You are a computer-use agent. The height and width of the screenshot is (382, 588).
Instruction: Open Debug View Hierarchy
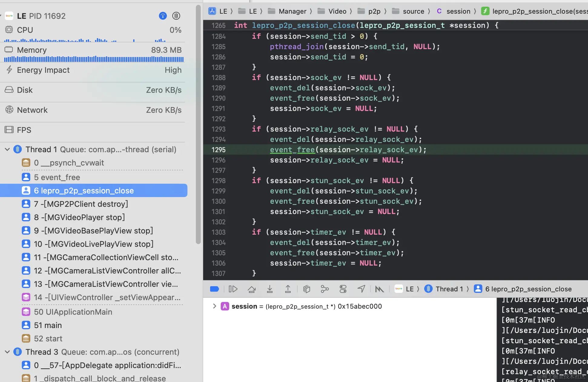(306, 289)
